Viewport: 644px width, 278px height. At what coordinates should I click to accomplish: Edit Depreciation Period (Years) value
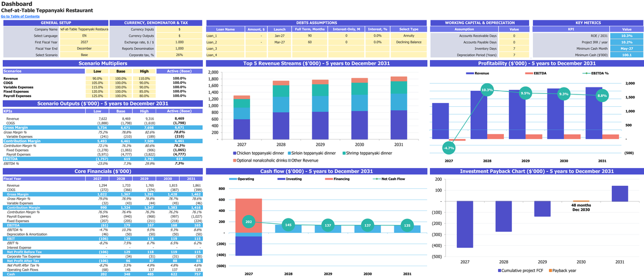[514, 55]
